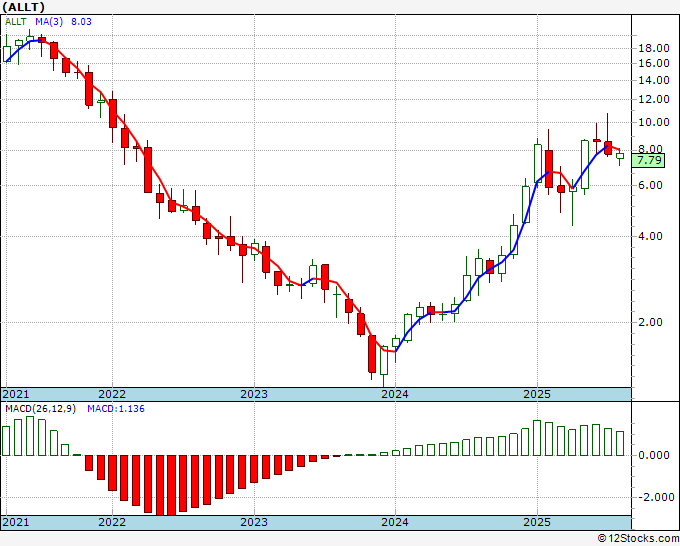Click the 0.000 MACD axis label
The image size is (680, 546).
point(653,455)
